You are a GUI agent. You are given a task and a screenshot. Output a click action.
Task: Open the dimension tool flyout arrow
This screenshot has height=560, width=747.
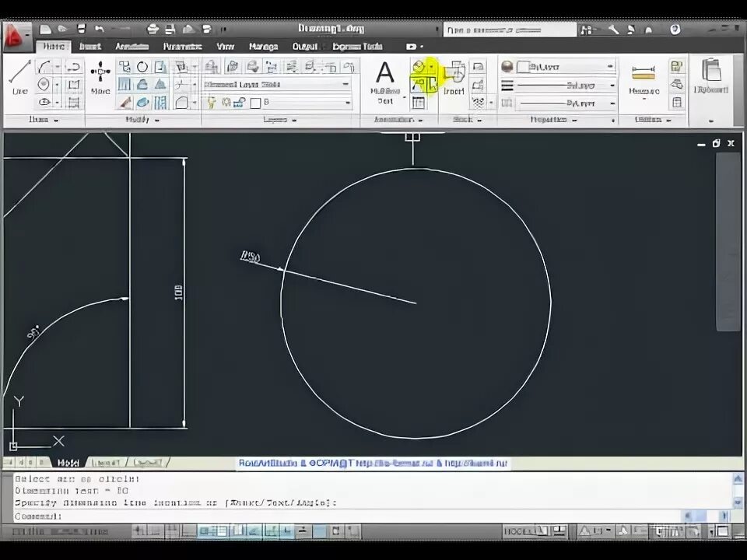[x=431, y=67]
